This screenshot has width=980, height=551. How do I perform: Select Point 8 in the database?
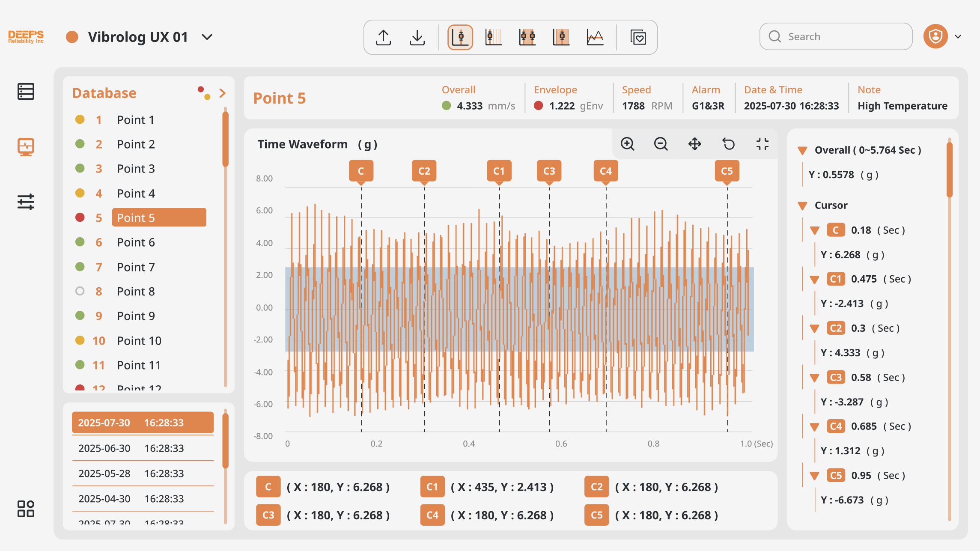click(x=135, y=292)
